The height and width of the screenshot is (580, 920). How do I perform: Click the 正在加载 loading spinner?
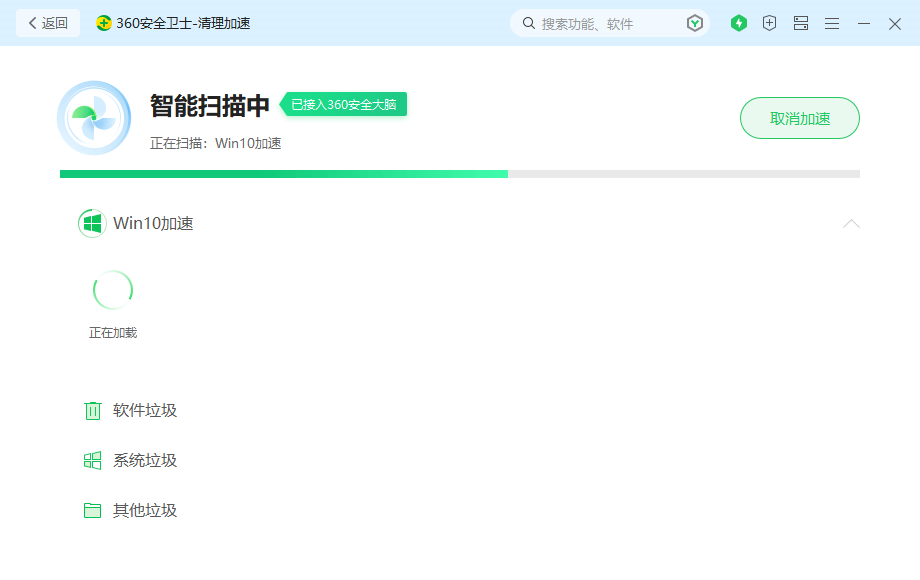pyautogui.click(x=113, y=290)
